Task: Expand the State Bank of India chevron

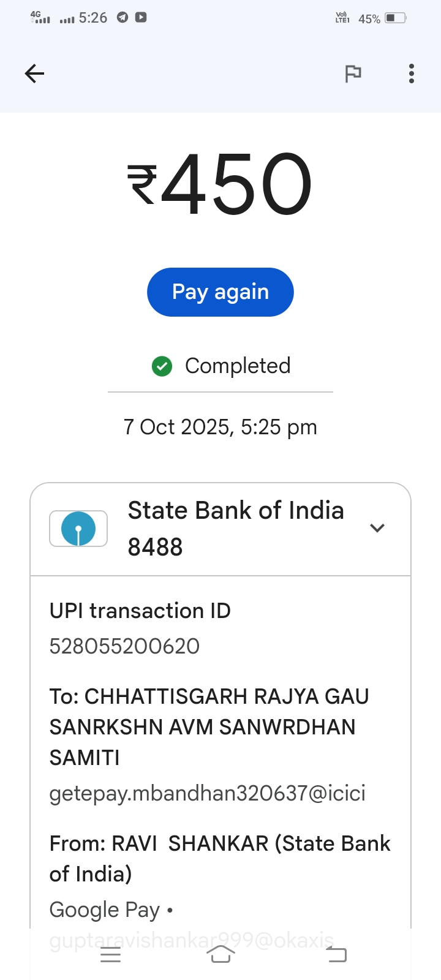Action: pos(377,528)
